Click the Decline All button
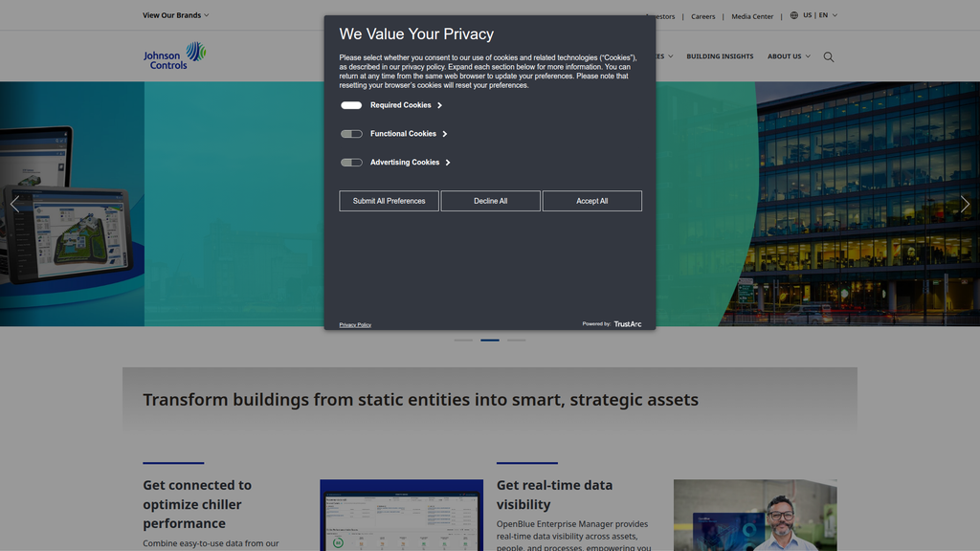Viewport: 980px width, 551px height. pyautogui.click(x=491, y=201)
